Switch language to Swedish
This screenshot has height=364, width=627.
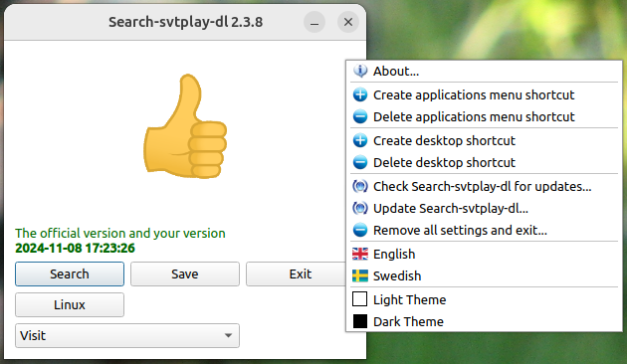coord(484,275)
